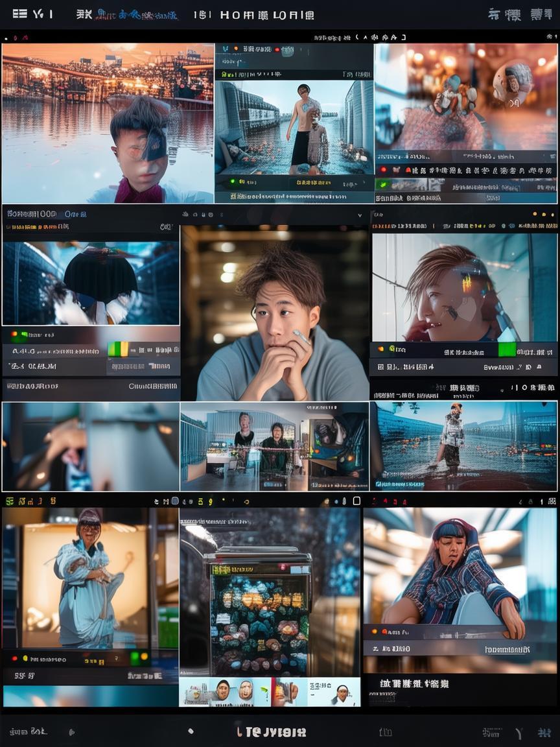Click the center dot icon in the bottom bar
Viewport: 560px width, 747px height.
[x=191, y=731]
